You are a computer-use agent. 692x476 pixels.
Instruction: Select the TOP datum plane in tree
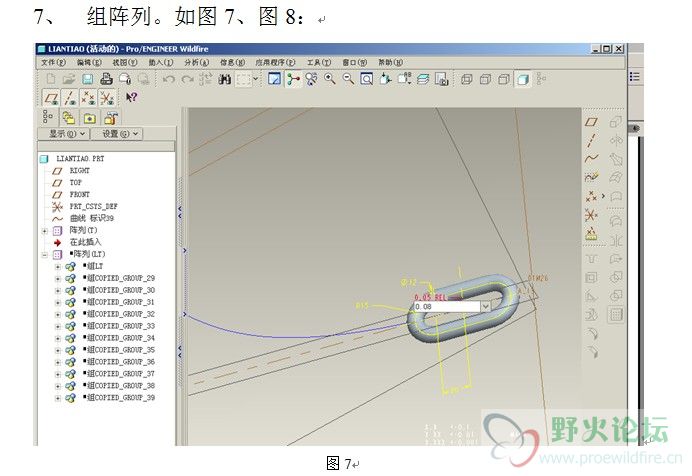point(75,183)
